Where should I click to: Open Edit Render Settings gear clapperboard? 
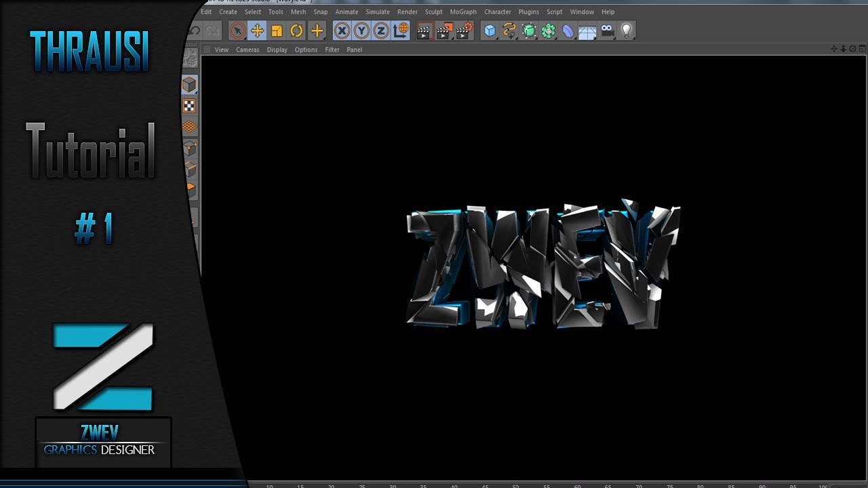pyautogui.click(x=465, y=30)
